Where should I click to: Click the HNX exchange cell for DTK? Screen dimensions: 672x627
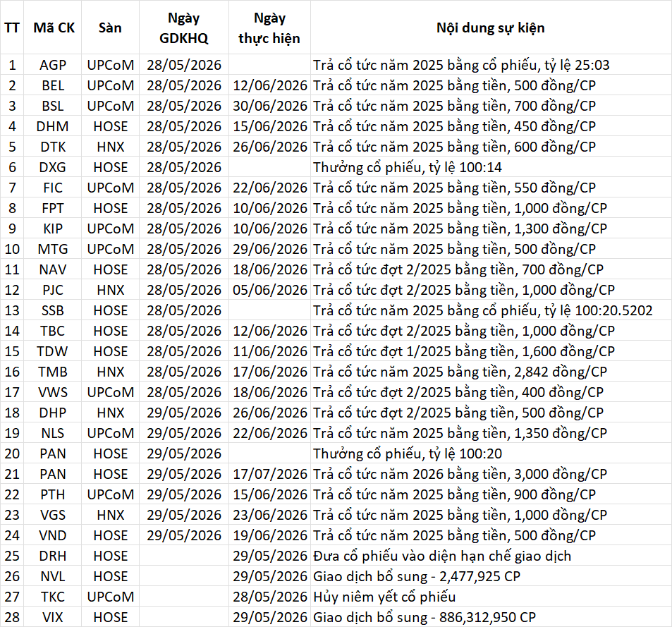tap(110, 147)
